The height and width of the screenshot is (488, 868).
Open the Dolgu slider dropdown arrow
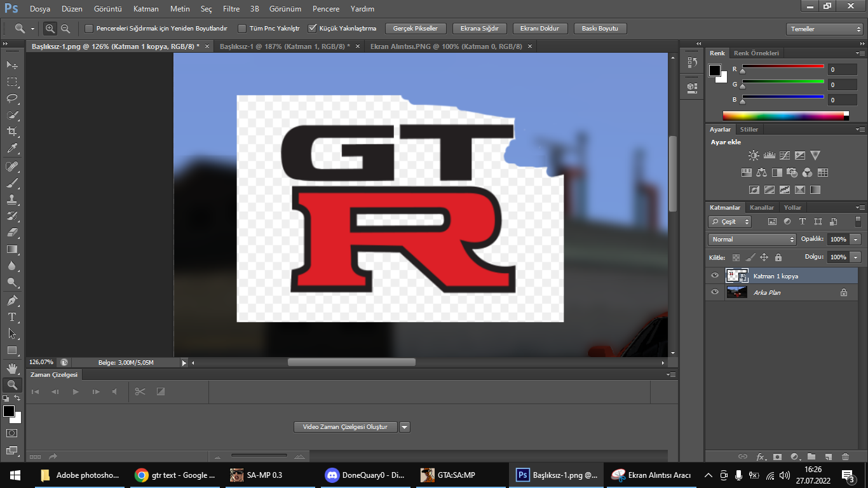click(x=856, y=257)
